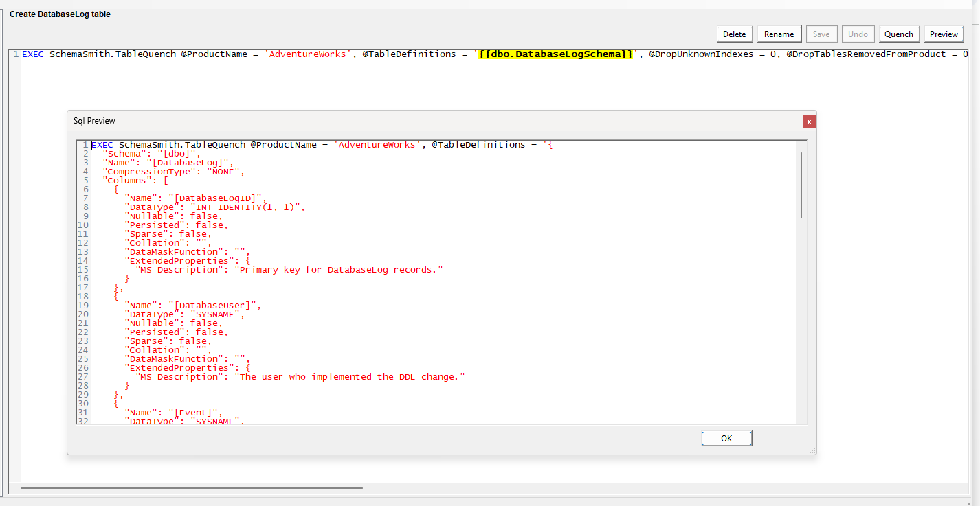Click the Delete button
The height and width of the screenshot is (506, 980).
tap(734, 34)
